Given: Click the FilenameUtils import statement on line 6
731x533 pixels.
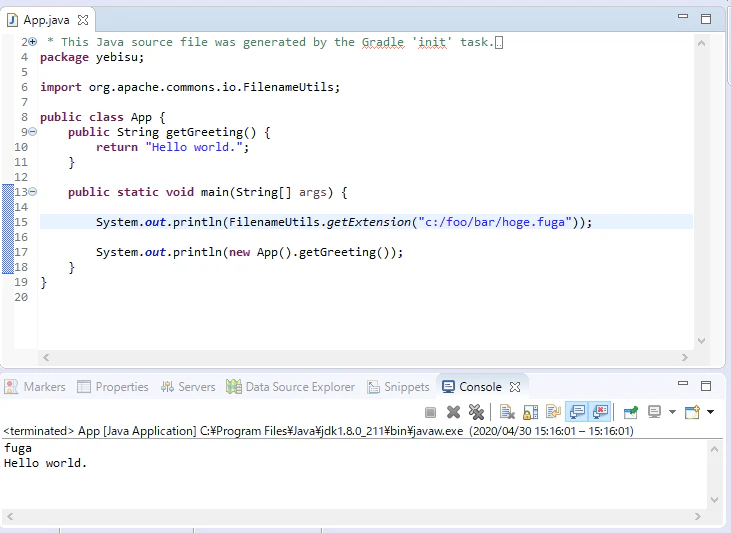Looking at the screenshot, I should (190, 87).
